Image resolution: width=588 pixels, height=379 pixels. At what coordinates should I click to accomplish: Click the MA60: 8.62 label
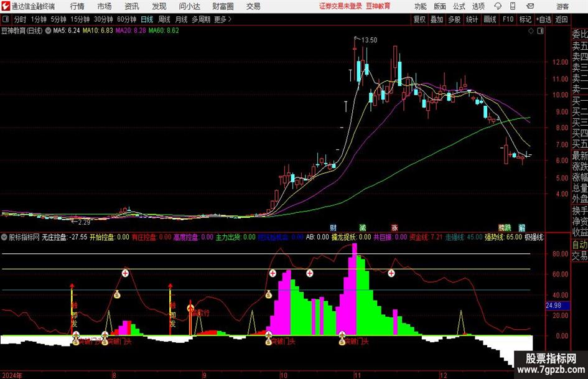pyautogui.click(x=164, y=30)
